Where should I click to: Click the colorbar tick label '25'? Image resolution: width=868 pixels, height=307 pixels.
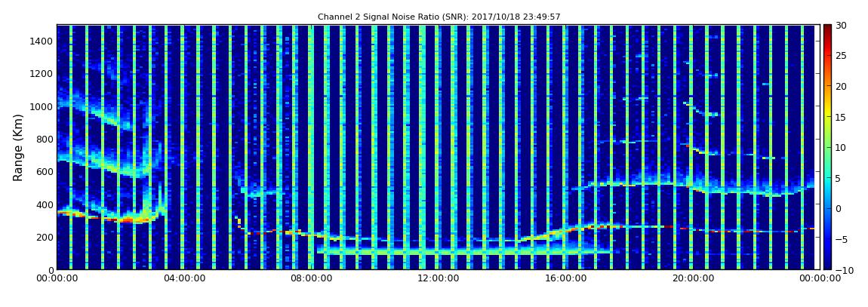[842, 56]
